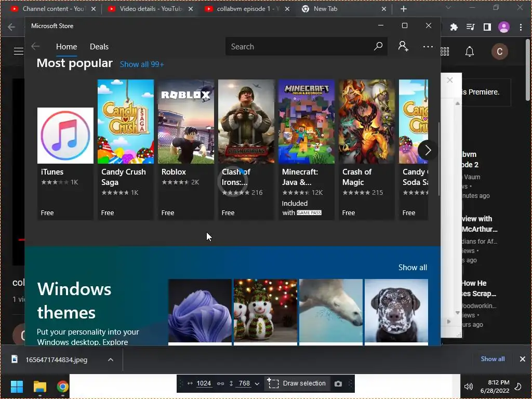This screenshot has height=399, width=532.
Task: Click the Show all 99+ link
Action: pos(142,64)
